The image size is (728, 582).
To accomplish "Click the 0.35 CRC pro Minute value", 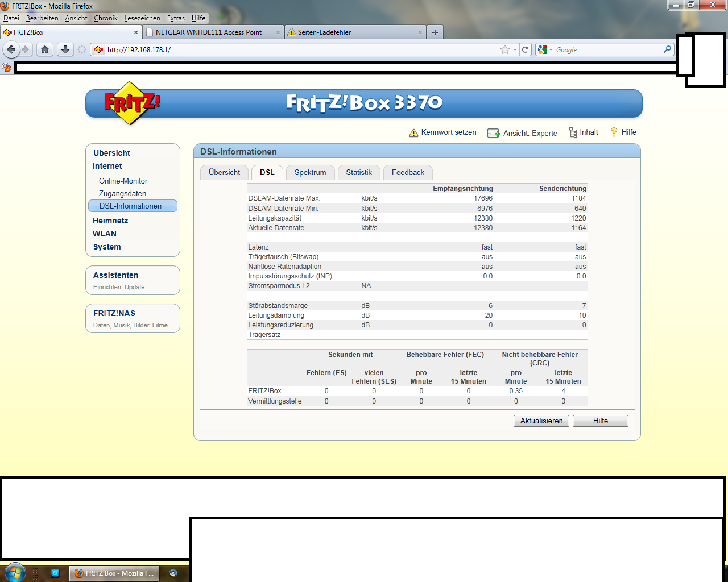I will [516, 391].
